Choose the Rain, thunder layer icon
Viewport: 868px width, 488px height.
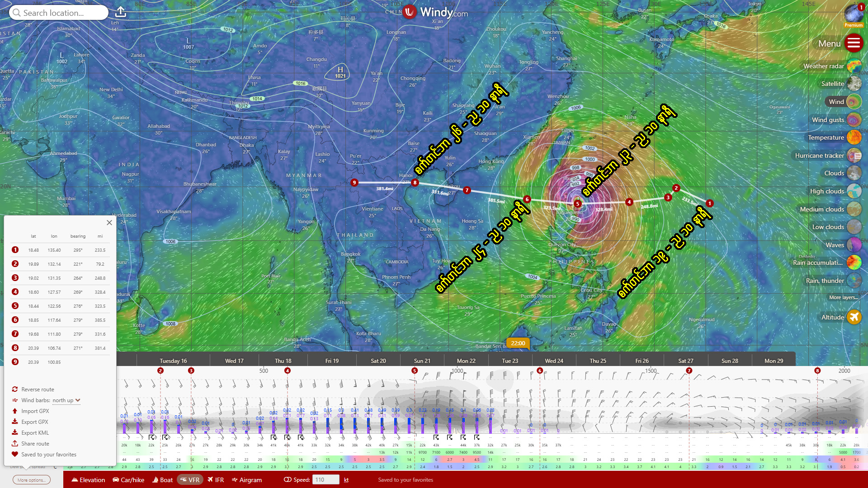[x=854, y=281]
